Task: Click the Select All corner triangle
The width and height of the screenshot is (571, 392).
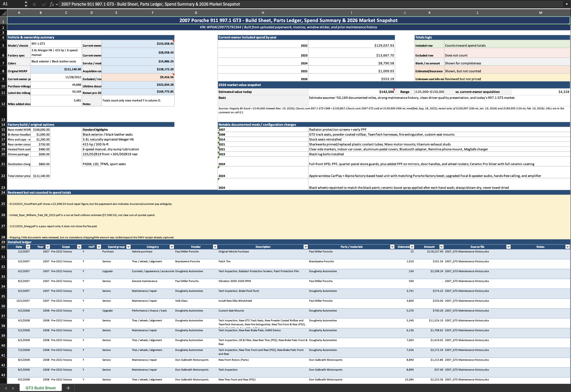Action: pos(3,13)
